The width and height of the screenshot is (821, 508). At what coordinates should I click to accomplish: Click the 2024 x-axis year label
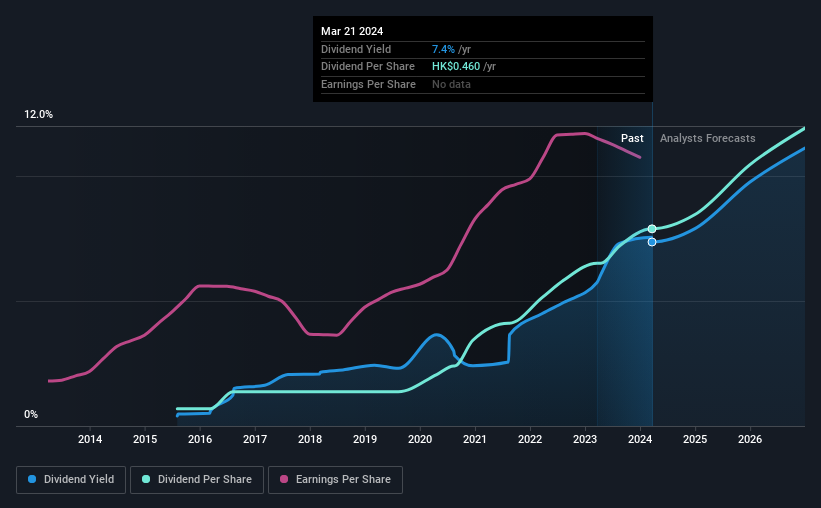tap(640, 439)
